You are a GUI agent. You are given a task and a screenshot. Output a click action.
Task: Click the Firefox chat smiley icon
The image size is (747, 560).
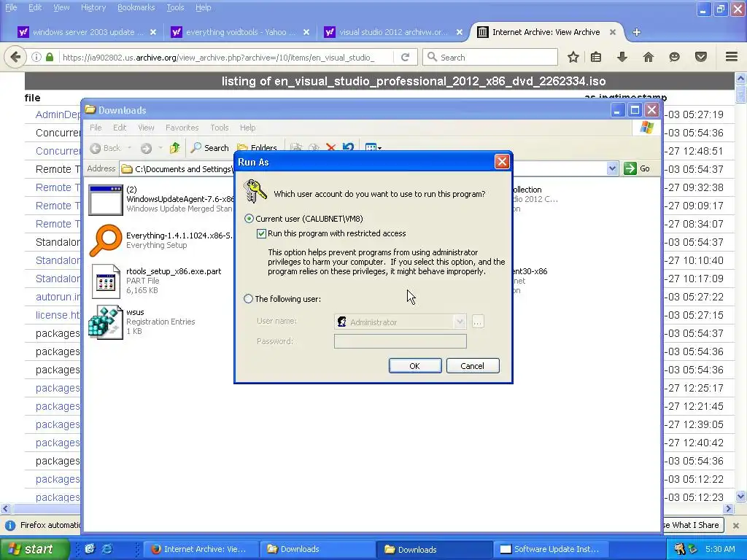click(674, 57)
